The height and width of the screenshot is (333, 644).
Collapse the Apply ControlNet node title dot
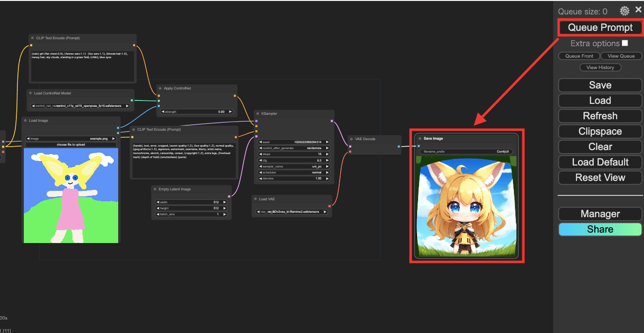click(x=160, y=88)
